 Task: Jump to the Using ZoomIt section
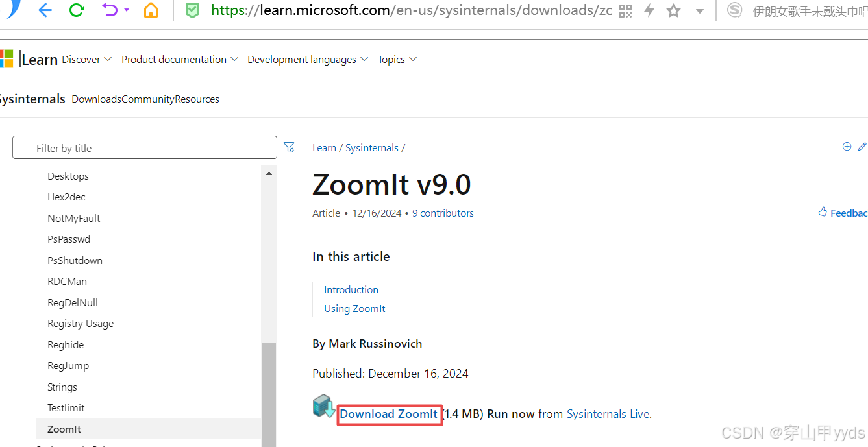(354, 308)
